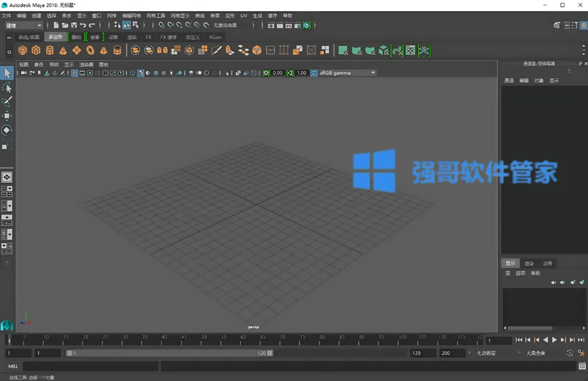The image size is (588, 381).
Task: Open the UV Texture Editor shelf icon
Action: click(x=411, y=50)
